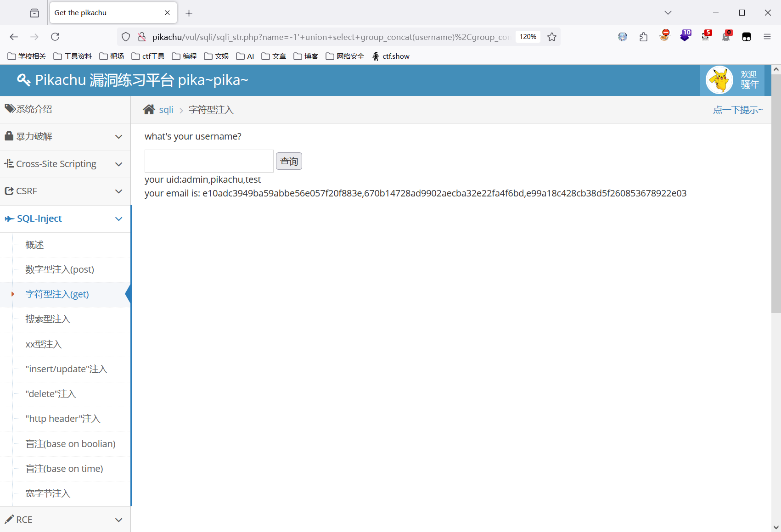
Task: Click the black robot-face extension icon
Action: [747, 37]
